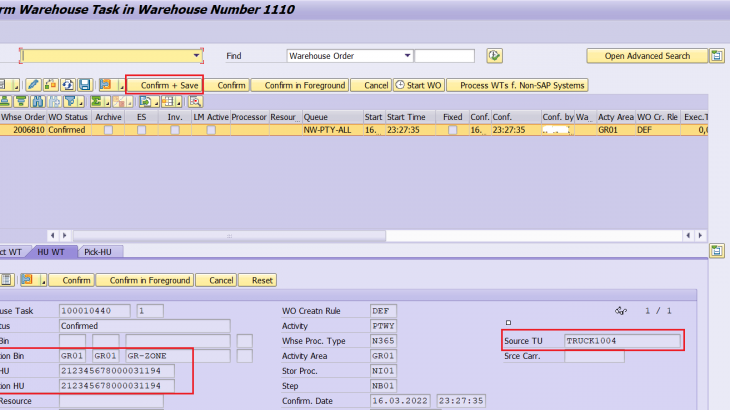Click the horizontal scrollbar thumb under the grid
Screen dimensions: 730x410
click(x=229, y=236)
